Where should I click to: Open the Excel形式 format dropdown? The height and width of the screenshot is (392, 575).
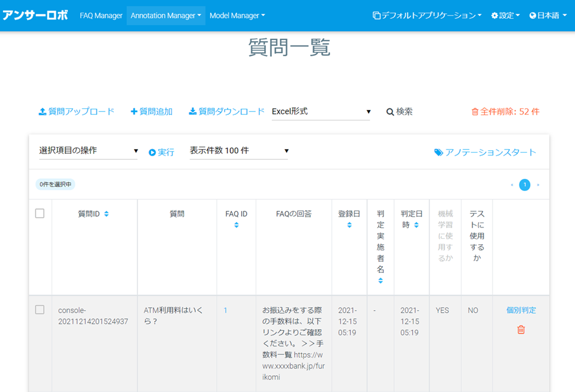tap(321, 112)
